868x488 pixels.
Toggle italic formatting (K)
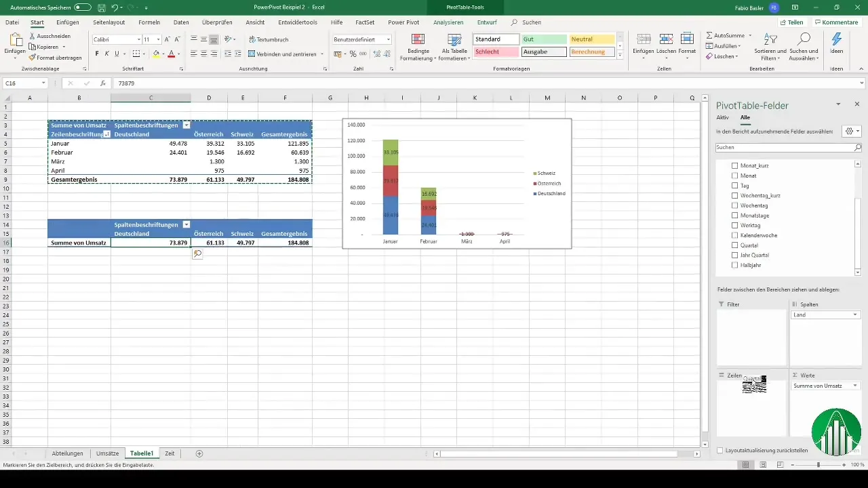(106, 54)
